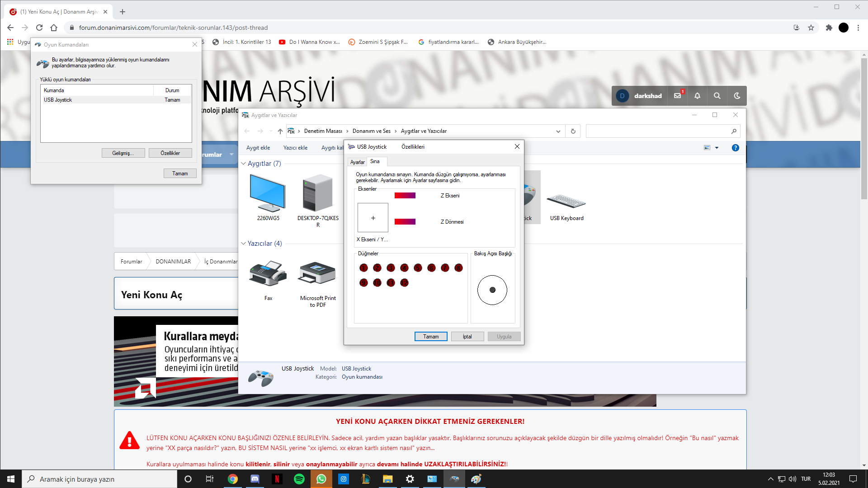
Task: Click the 2260WG5 monitor device icon
Action: (x=268, y=194)
